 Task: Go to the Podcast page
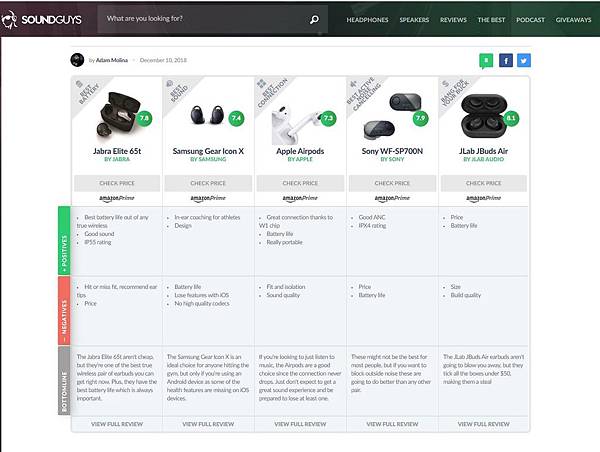[530, 20]
